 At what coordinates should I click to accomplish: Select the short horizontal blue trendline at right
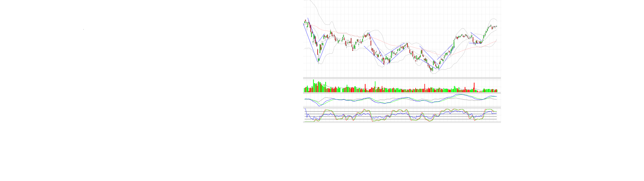coord(475,43)
